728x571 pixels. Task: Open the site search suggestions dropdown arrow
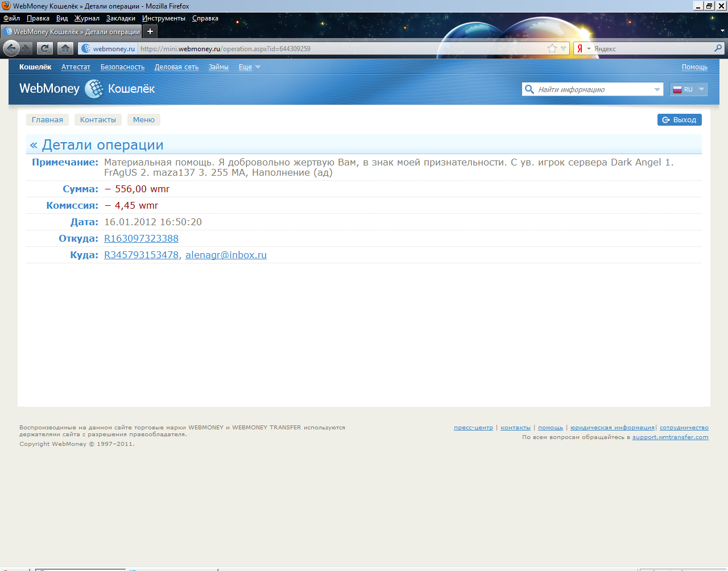tap(657, 89)
